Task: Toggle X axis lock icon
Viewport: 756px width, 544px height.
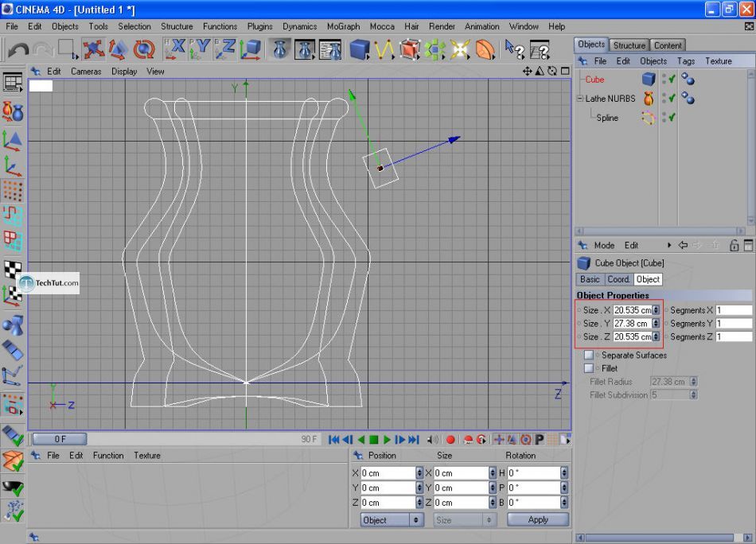Action: (x=175, y=49)
